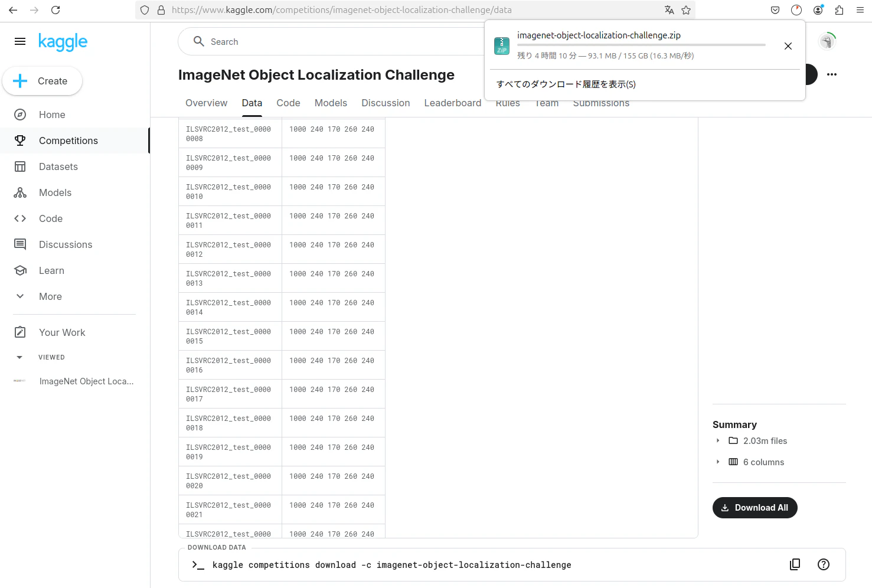Click the Learn graduation cap icon

coord(20,270)
